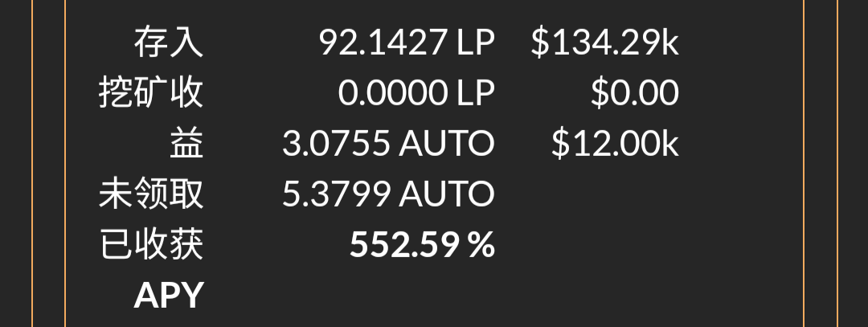Click the $0.00 dollar amount
The image size is (868, 327).
(635, 92)
